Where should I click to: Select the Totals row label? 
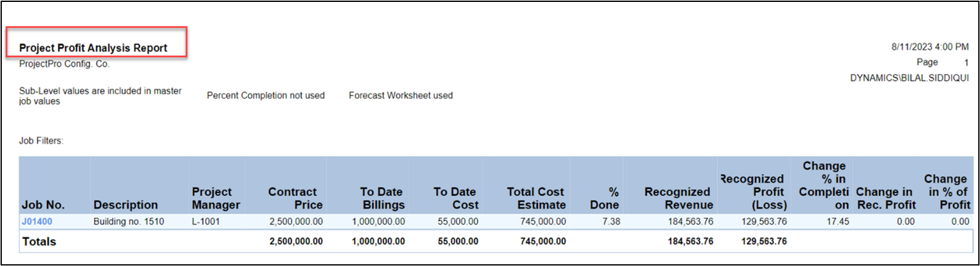(39, 242)
